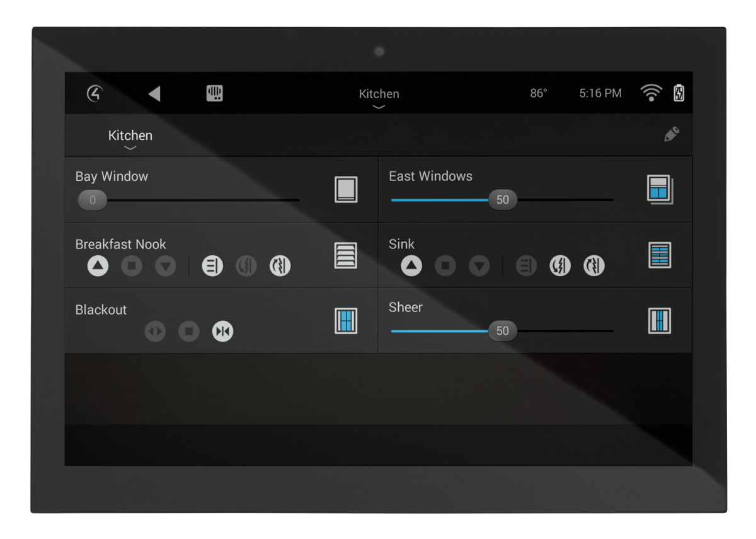This screenshot has height=539, width=756.
Task: Click Breakfast Nook slats-open icon
Action: (x=212, y=266)
